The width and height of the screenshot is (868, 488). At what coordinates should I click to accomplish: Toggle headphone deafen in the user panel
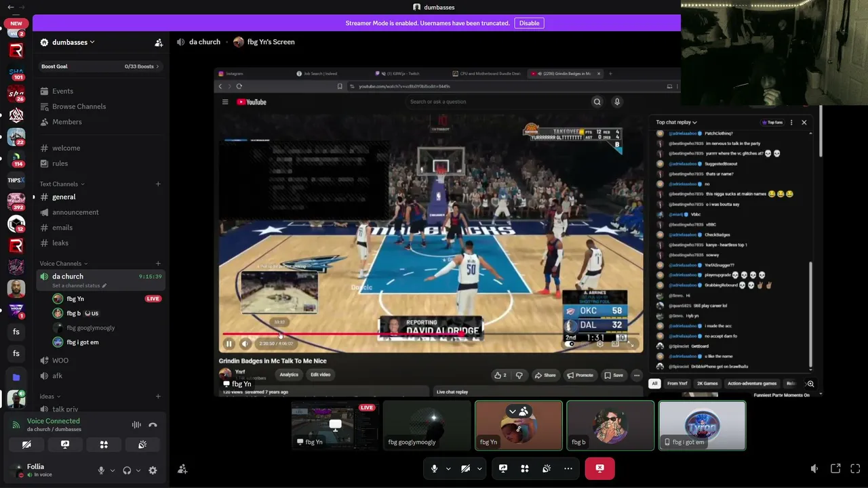(x=127, y=470)
